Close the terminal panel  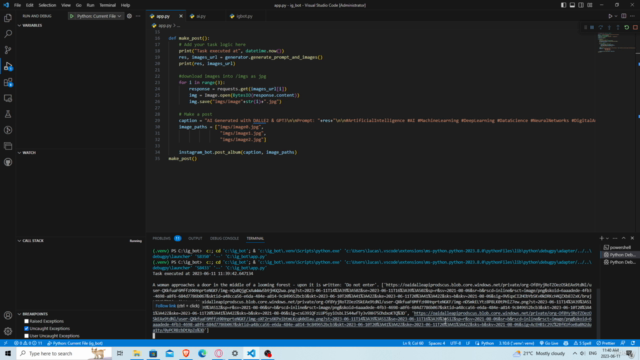click(632, 238)
